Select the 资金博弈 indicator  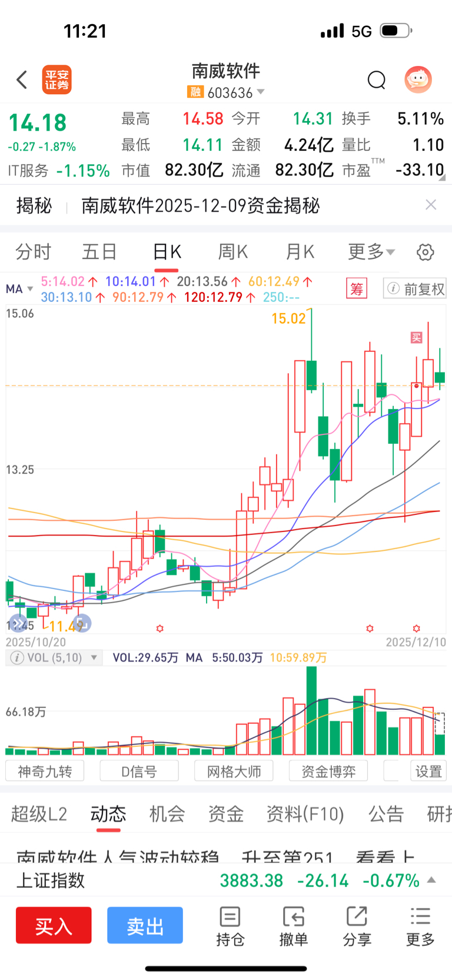click(x=328, y=771)
